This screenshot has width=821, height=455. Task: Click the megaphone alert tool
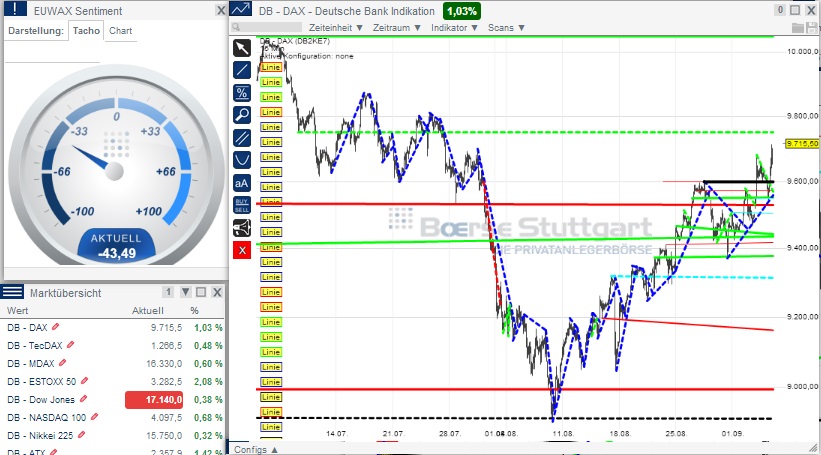(241, 228)
